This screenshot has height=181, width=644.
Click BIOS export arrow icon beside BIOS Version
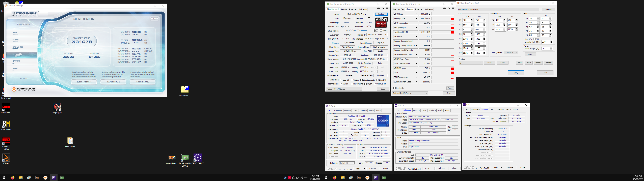[x=376, y=31]
